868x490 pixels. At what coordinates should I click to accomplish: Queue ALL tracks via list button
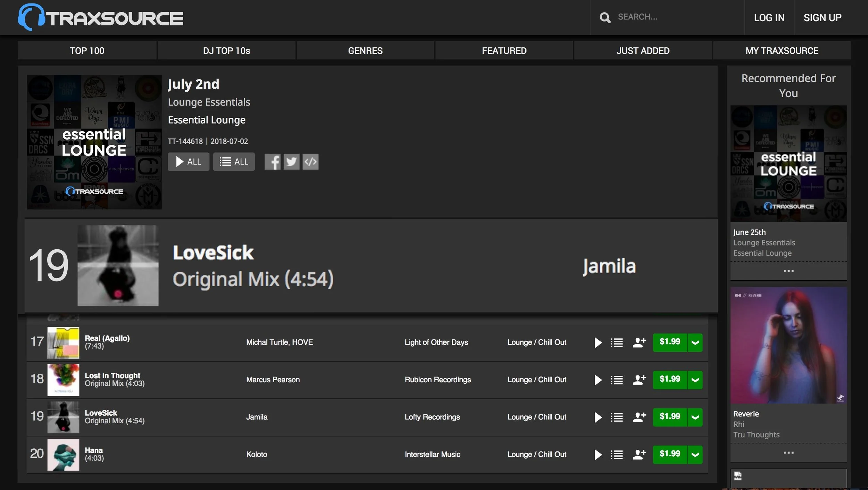234,162
